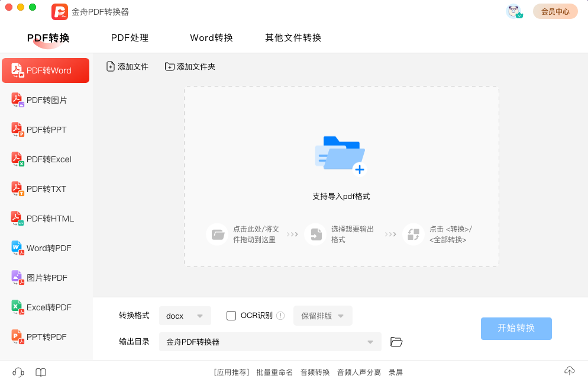Click the 添加文件 add-file icon

pyautogui.click(x=110, y=66)
